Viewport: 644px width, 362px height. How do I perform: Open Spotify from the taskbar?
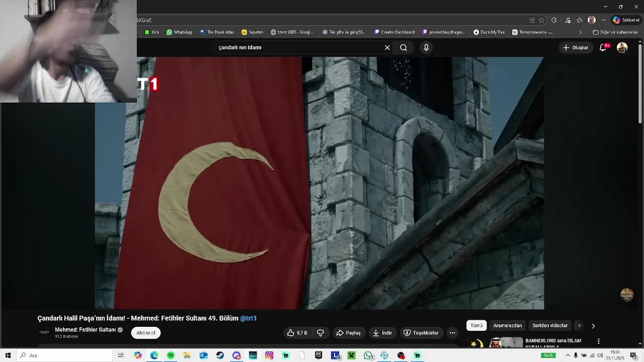(171, 355)
